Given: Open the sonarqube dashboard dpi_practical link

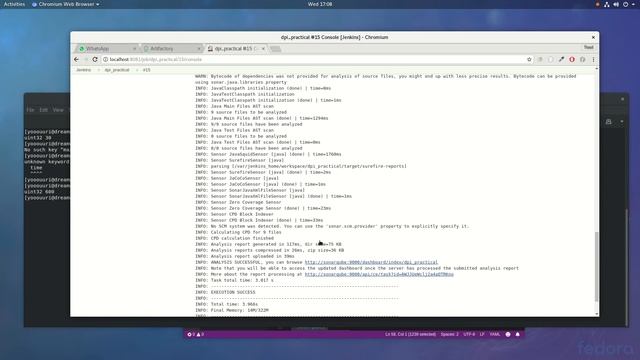Looking at the screenshot, I should coord(371,262).
